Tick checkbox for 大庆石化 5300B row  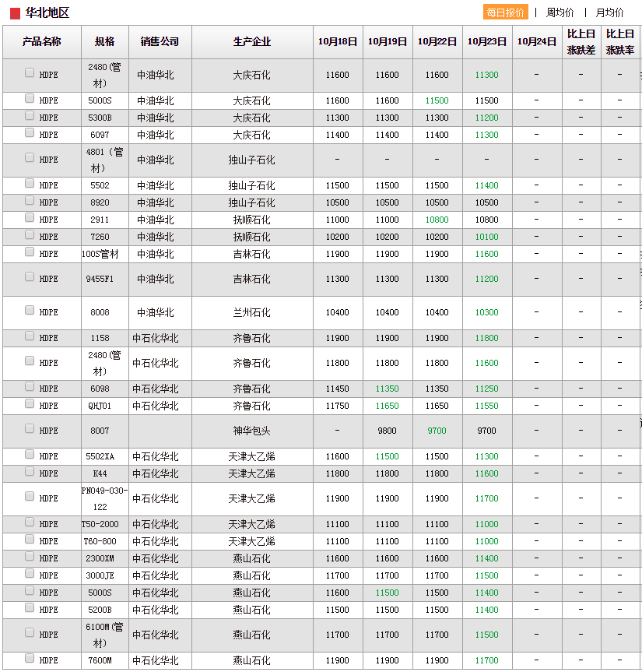[29, 115]
